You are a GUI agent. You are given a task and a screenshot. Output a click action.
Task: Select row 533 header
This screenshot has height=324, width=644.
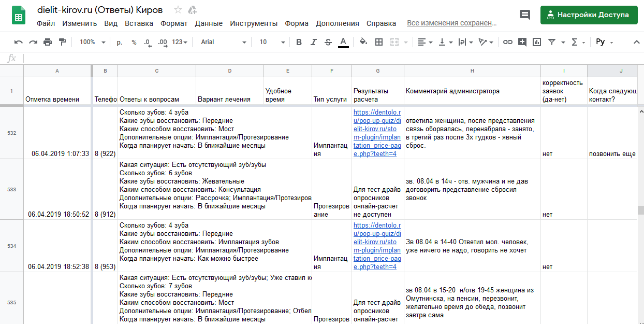[x=11, y=189]
